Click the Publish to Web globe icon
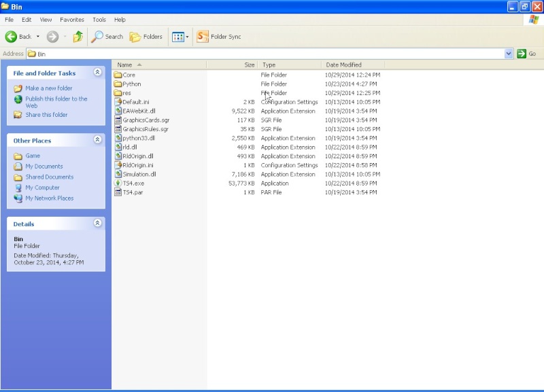Screen dimensions: 544x392 18,99
